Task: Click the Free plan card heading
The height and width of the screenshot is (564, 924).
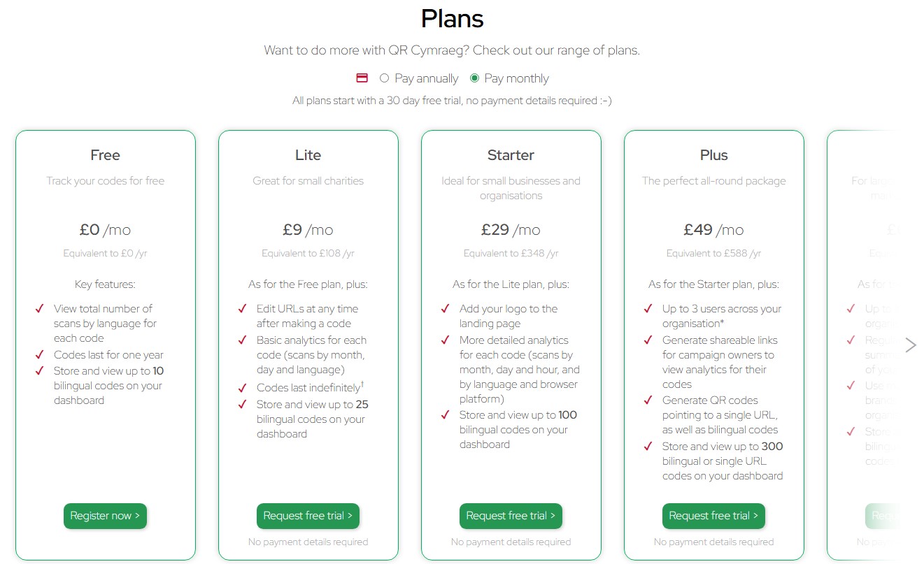Action: [105, 155]
